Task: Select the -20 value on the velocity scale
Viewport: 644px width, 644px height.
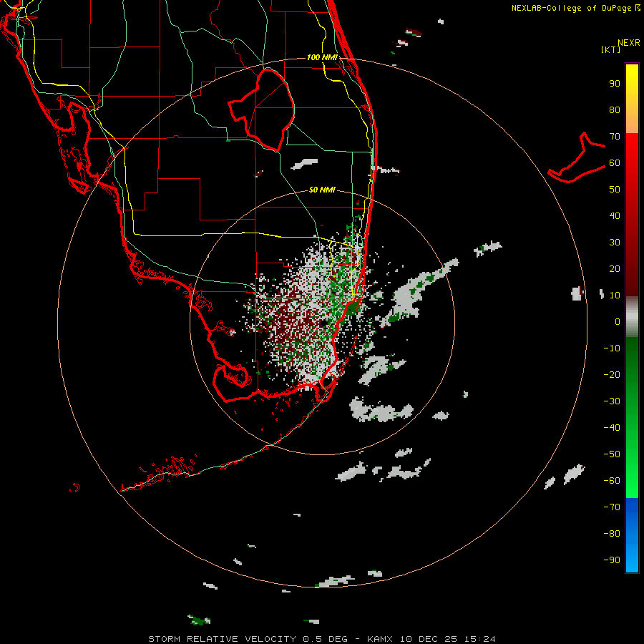Action: click(612, 375)
